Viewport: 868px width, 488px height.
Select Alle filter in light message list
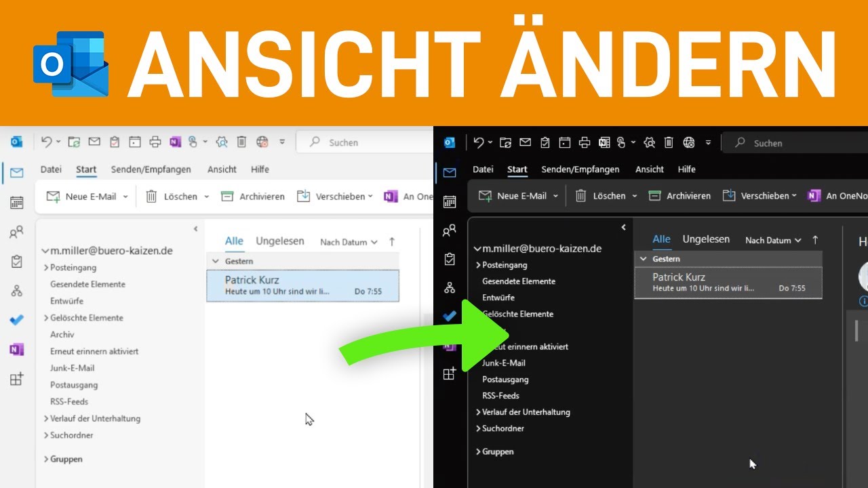[x=235, y=241]
